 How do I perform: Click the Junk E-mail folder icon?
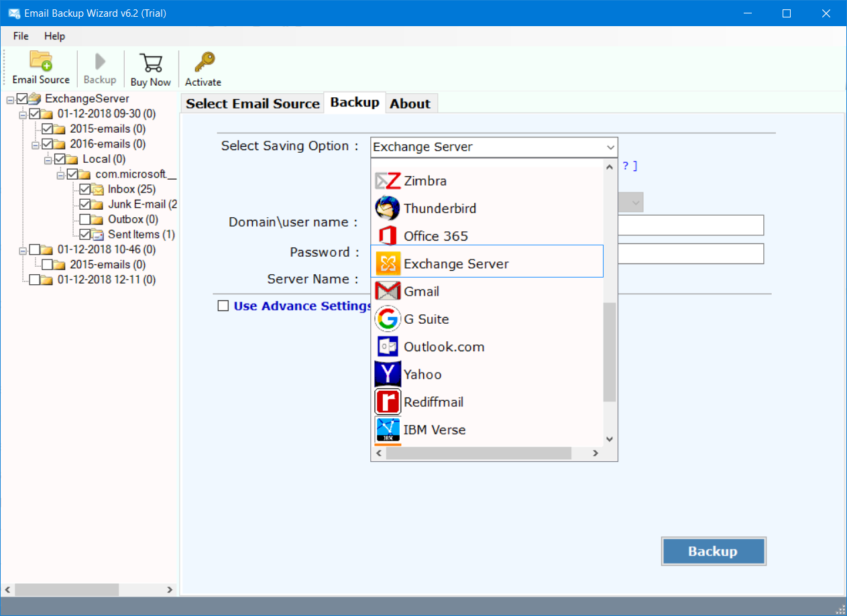(98, 204)
